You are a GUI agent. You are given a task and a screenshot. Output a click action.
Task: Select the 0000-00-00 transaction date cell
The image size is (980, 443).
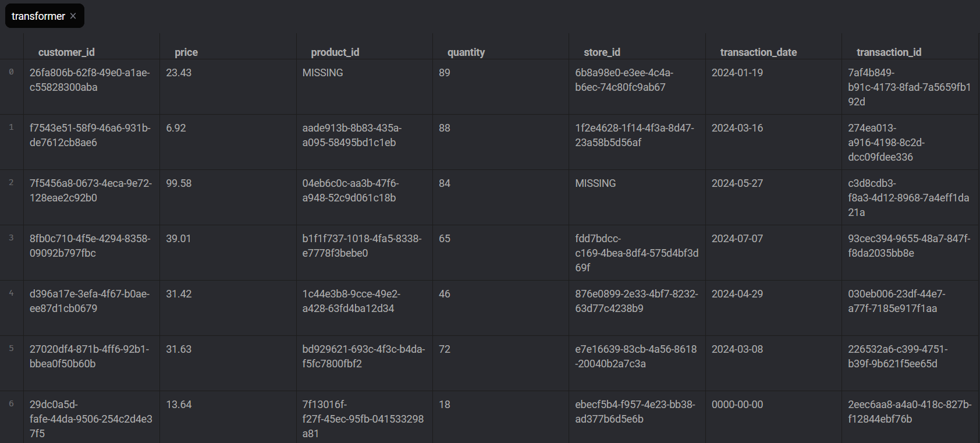pyautogui.click(x=737, y=405)
